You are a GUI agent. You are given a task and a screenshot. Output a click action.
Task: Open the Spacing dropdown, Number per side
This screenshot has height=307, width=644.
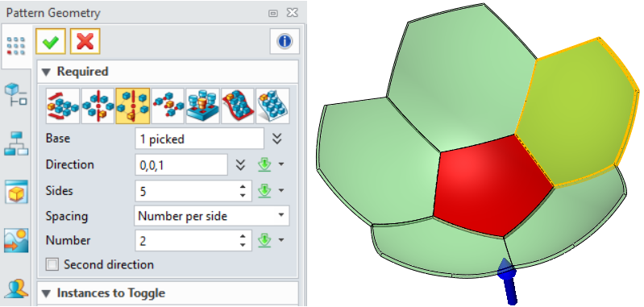point(211,216)
